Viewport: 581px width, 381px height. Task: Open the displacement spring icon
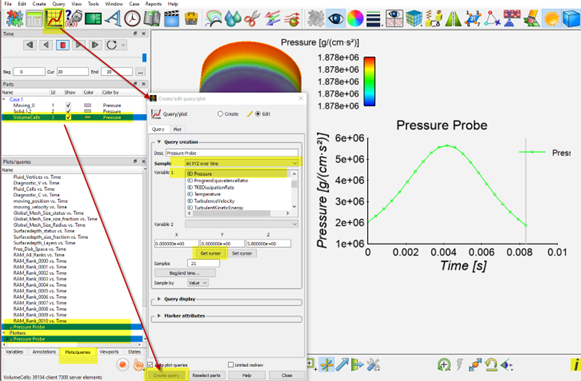434,18
